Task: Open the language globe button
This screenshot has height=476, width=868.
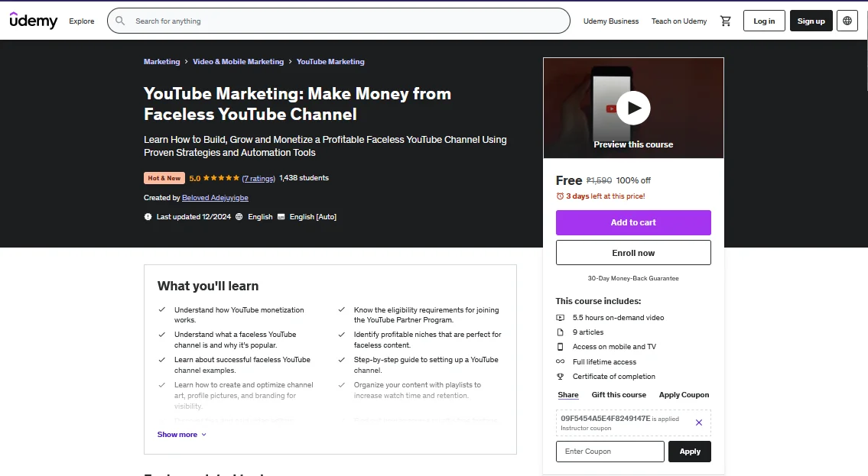Action: click(x=847, y=21)
